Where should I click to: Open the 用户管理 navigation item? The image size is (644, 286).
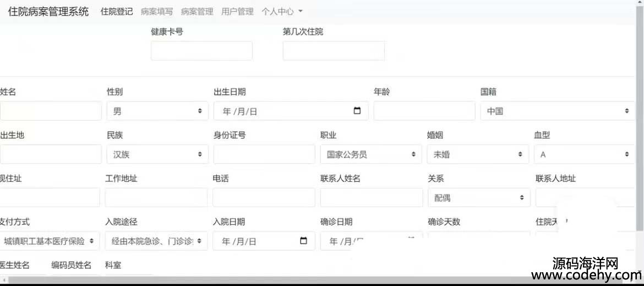[237, 12]
